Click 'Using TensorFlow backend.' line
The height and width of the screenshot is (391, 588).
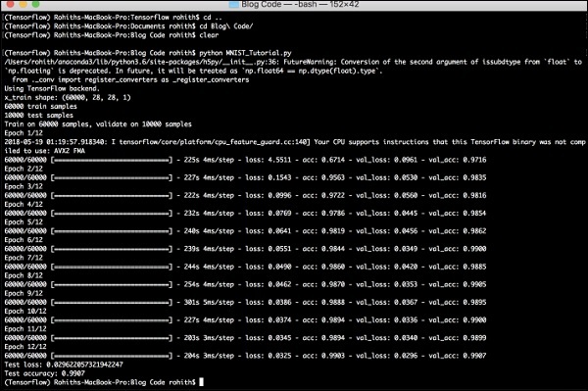click(x=52, y=88)
